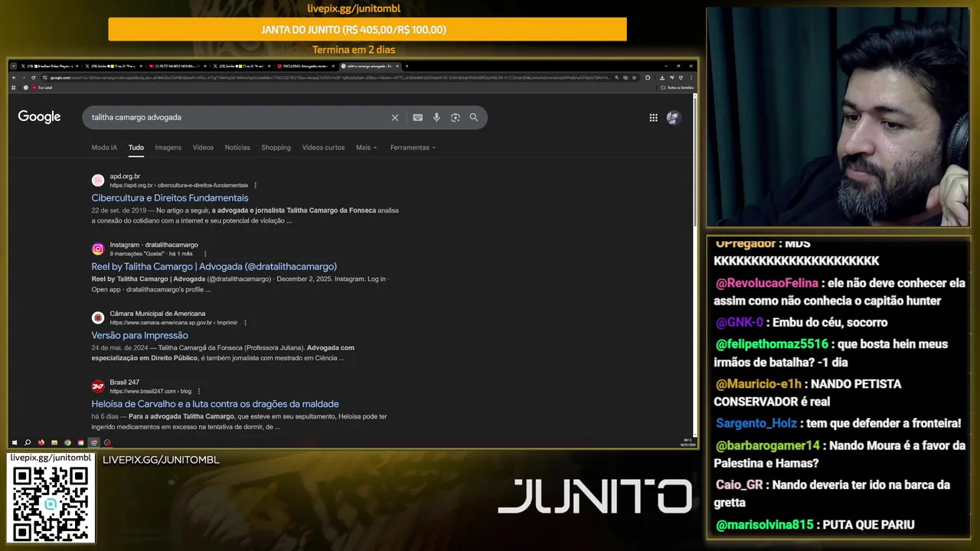Switch to the Shopping tab
Viewport: 980px width, 551px height.
pos(276,147)
